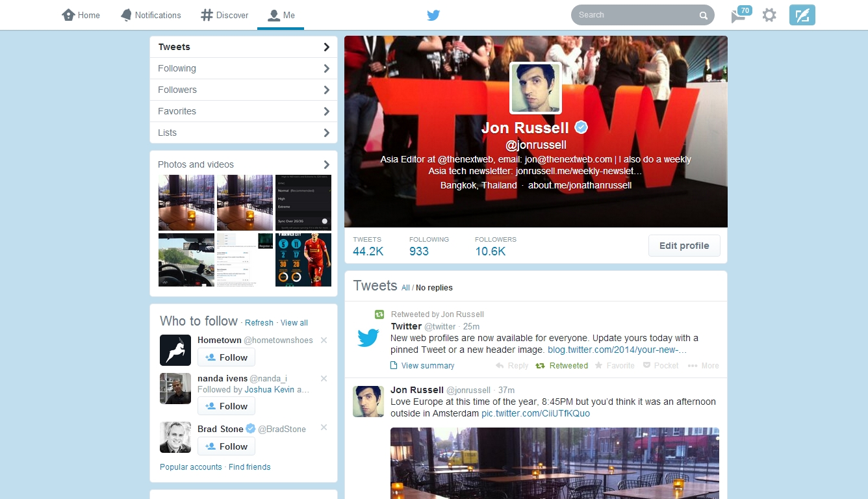Click the compose new Tweet button

[802, 15]
